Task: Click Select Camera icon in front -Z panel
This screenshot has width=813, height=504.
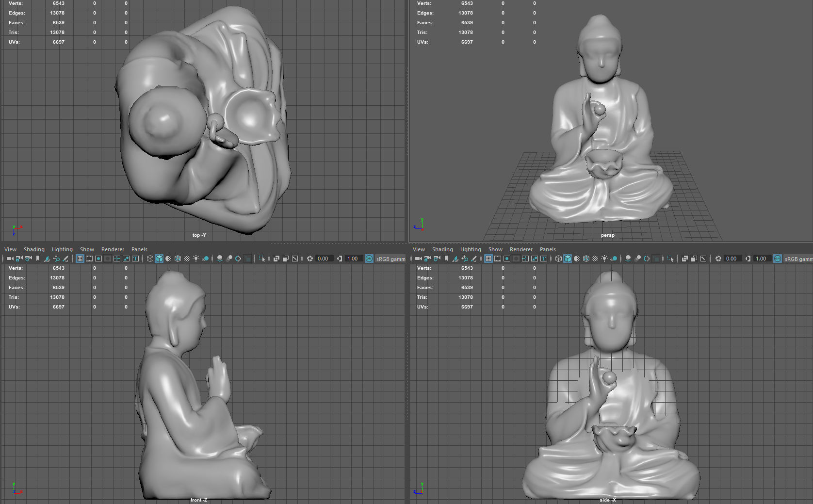Action: click(x=10, y=259)
